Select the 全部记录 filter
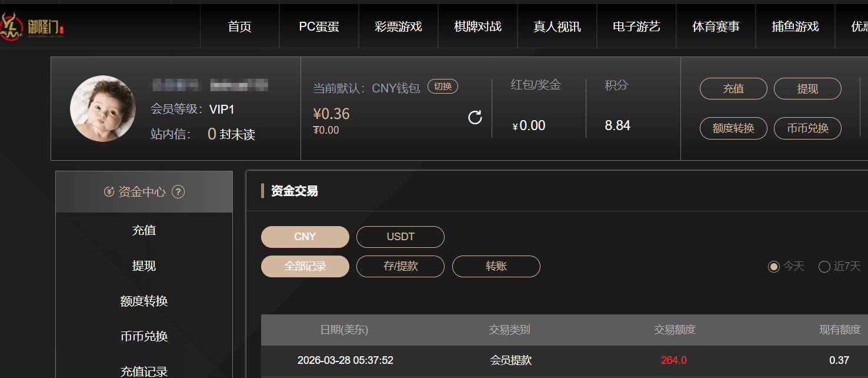 [x=305, y=266]
